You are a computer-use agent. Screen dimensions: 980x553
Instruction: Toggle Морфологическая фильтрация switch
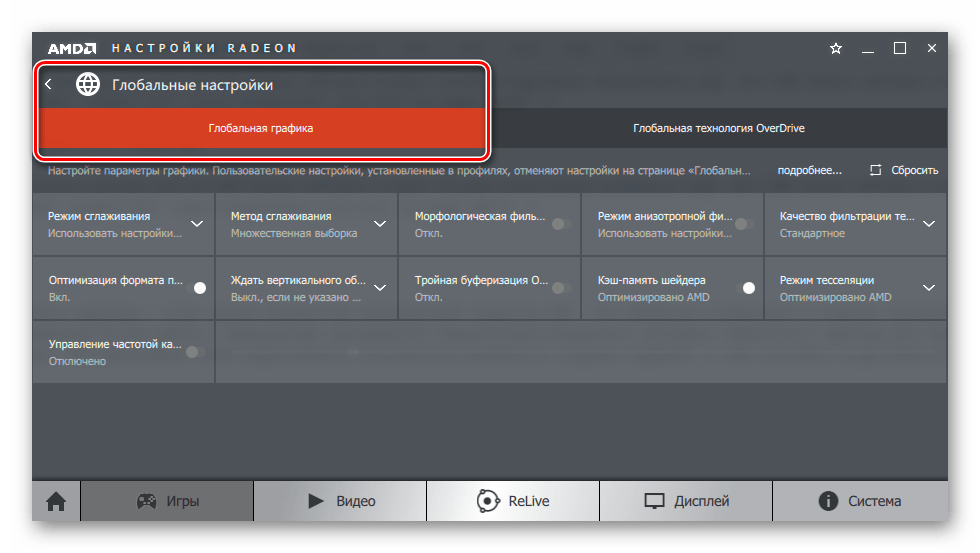(561, 224)
